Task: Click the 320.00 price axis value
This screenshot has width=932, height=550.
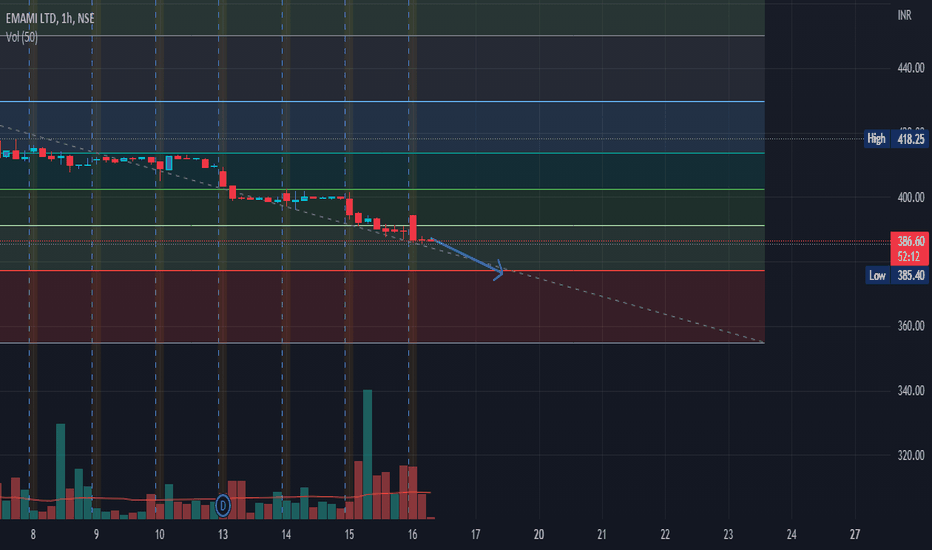Action: [x=911, y=455]
